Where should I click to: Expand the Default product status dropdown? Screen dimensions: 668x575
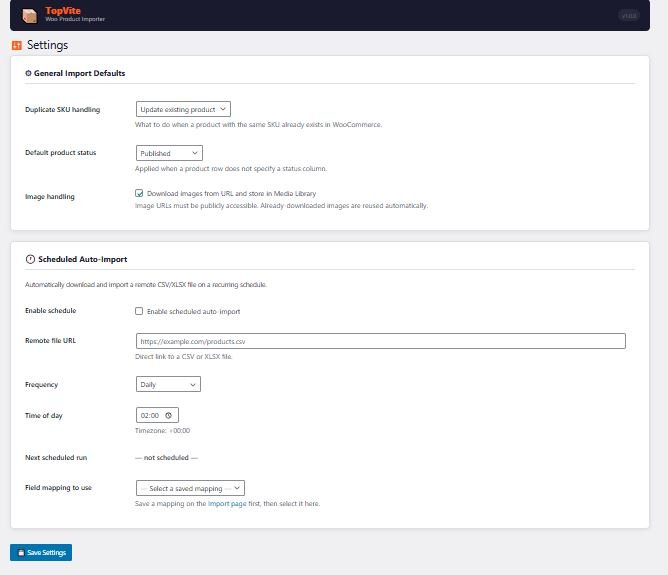[x=169, y=153]
